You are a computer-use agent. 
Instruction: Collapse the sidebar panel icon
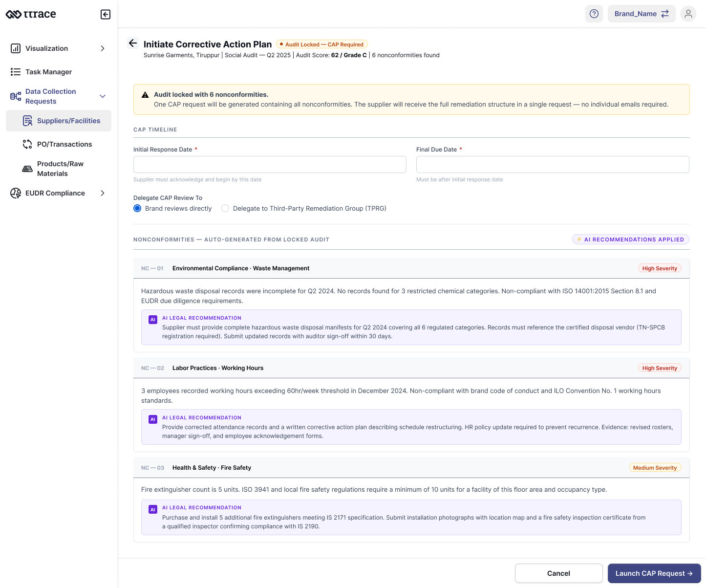(106, 14)
